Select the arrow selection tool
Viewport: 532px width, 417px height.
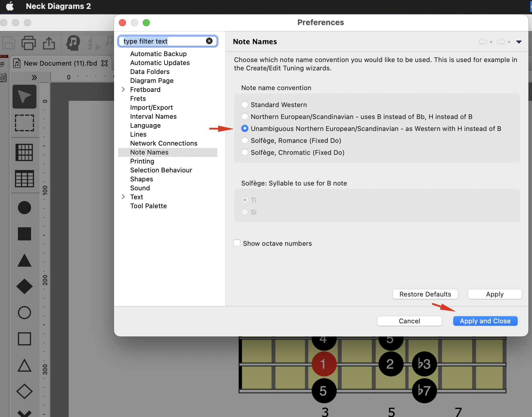[x=24, y=97]
